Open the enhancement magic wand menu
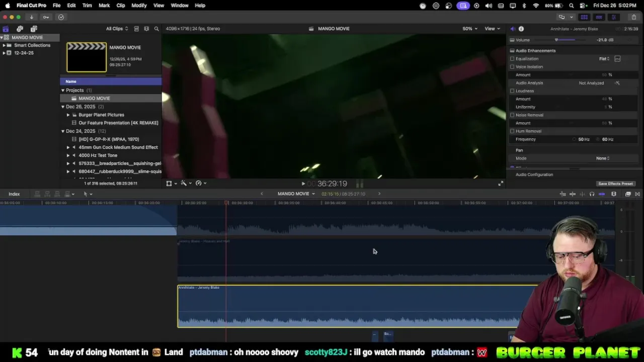The height and width of the screenshot is (362, 644). [x=186, y=184]
